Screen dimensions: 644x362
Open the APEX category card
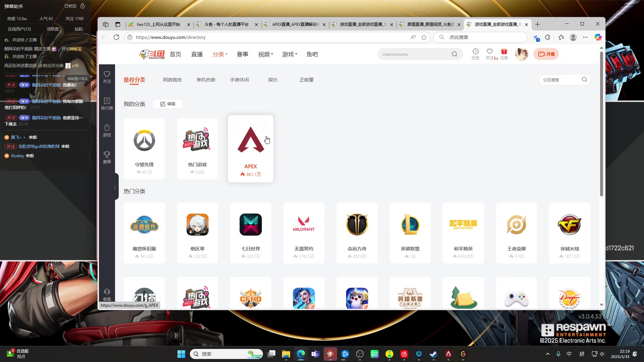(251, 148)
